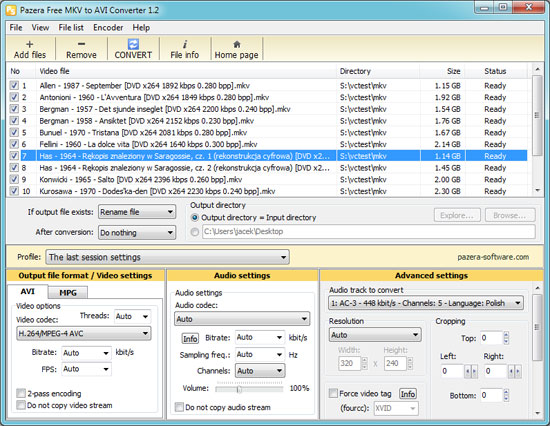Screen dimensions: 550x426
Task: Open the Video codec dropdown
Action: [x=83, y=333]
